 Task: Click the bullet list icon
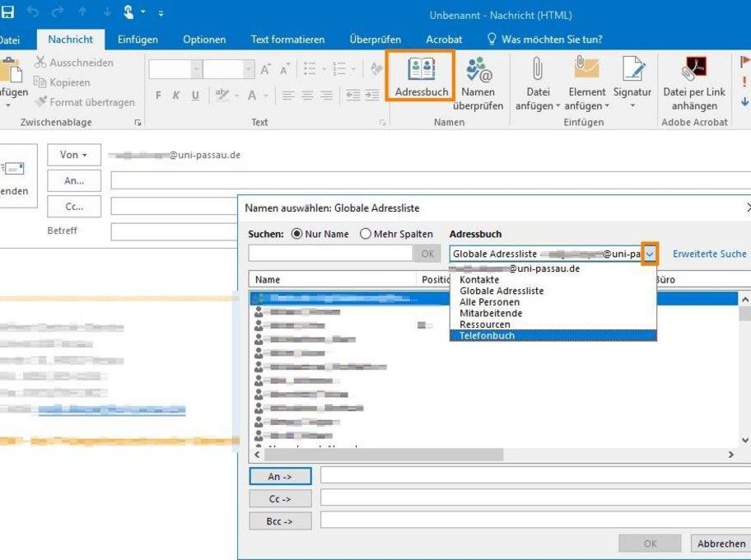tap(310, 69)
